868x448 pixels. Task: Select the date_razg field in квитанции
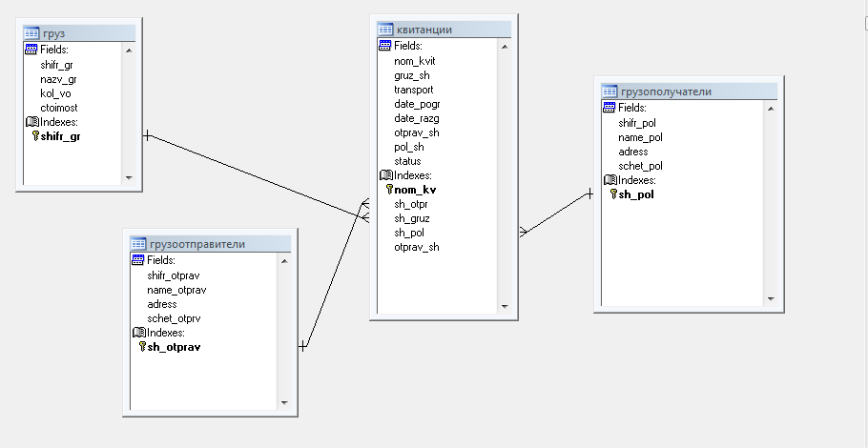[417, 118]
